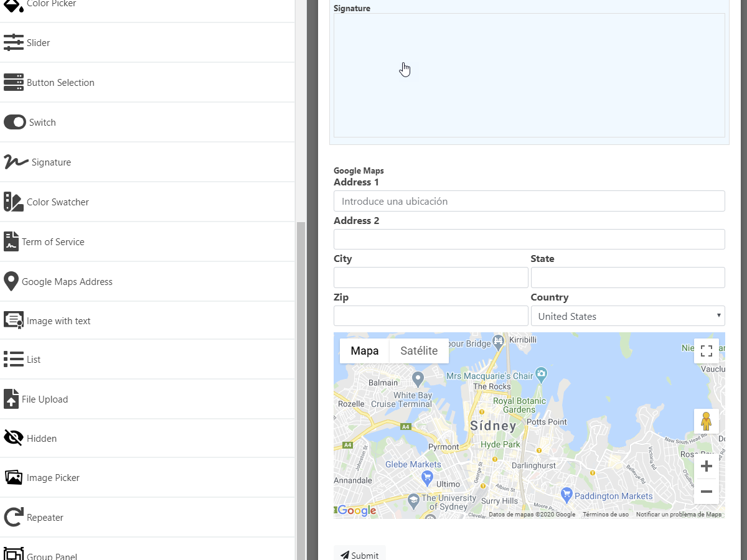
Task: Switch the map to Satélite view
Action: 419,351
